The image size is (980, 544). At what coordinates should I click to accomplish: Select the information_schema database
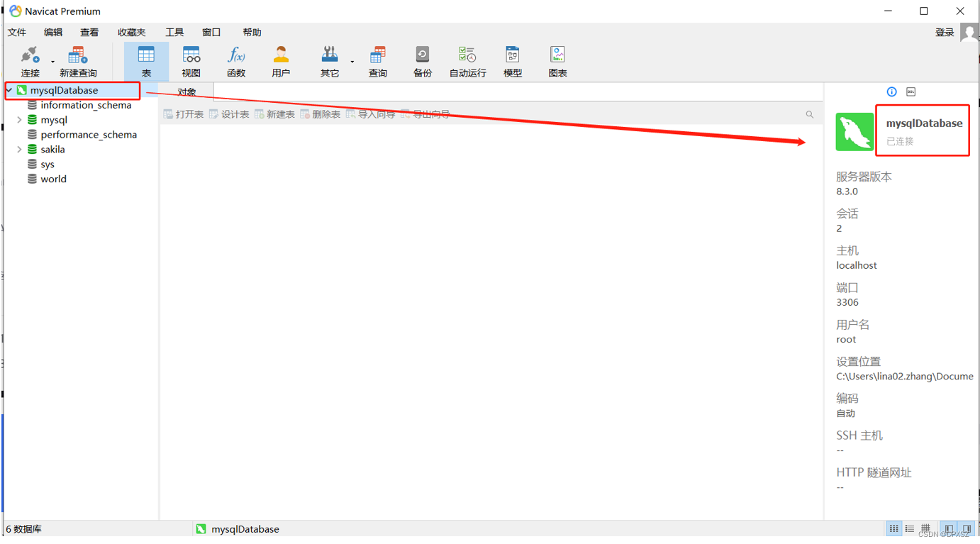coord(86,105)
